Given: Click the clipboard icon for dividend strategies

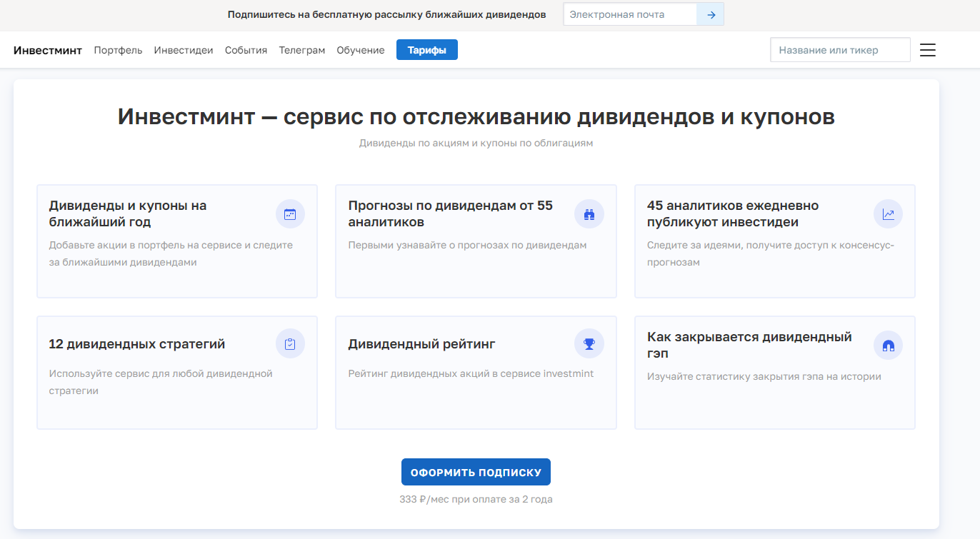Looking at the screenshot, I should point(290,344).
